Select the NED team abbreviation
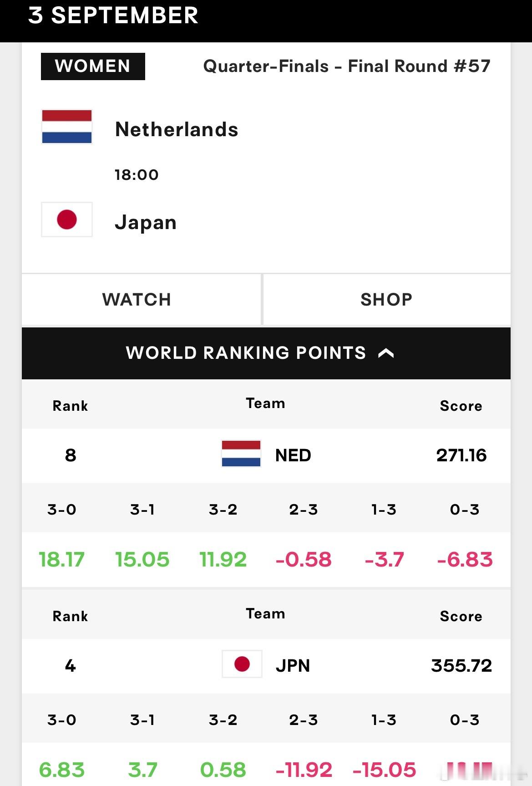Screen dimensions: 532x786 click(x=293, y=455)
